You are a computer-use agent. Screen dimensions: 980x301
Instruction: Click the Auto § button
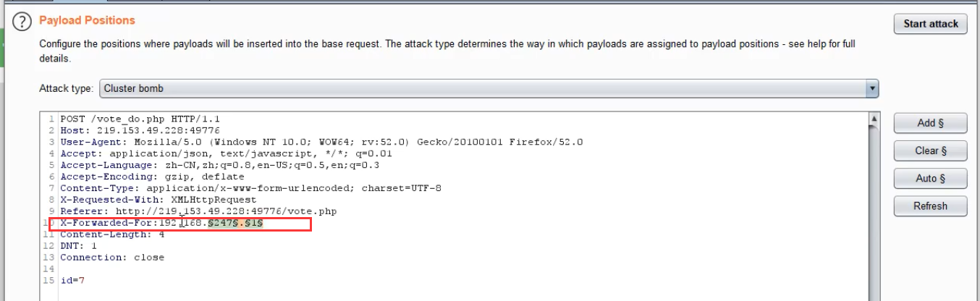coord(930,178)
